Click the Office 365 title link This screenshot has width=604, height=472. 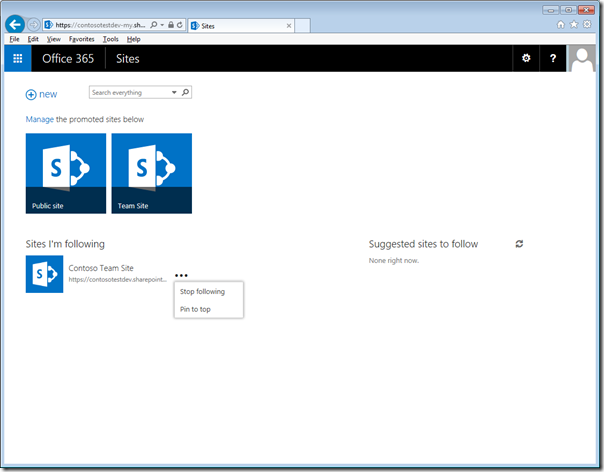tap(68, 59)
